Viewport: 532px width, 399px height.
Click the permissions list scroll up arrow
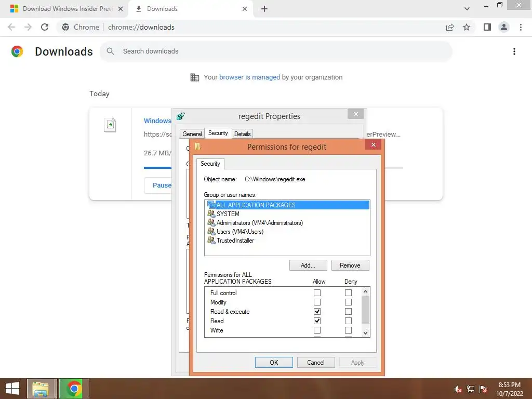[x=365, y=291]
